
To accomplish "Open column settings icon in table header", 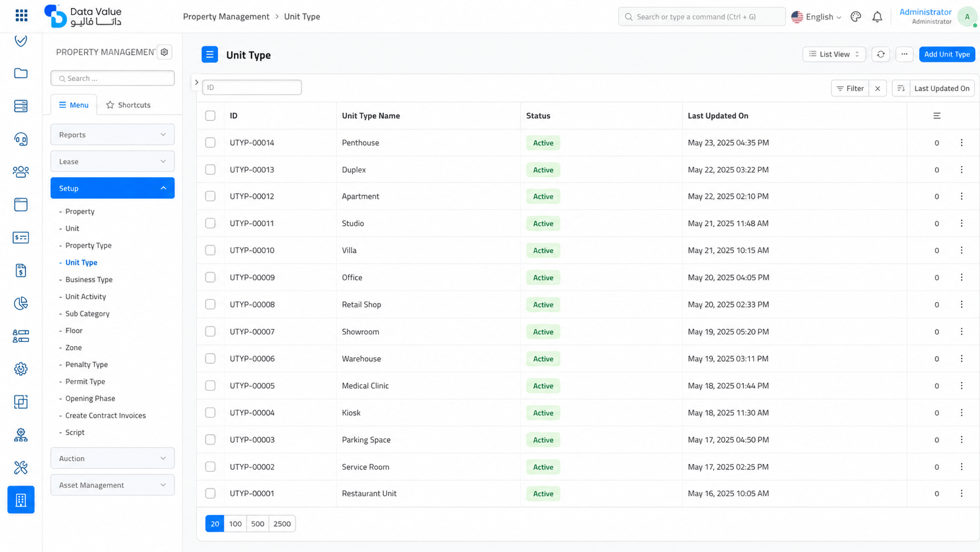I will 937,116.
